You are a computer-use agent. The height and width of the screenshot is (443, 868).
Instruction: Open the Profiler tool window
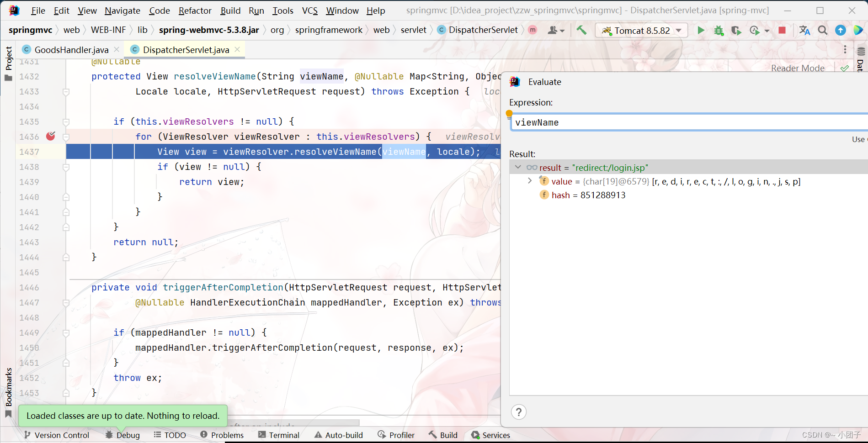396,435
